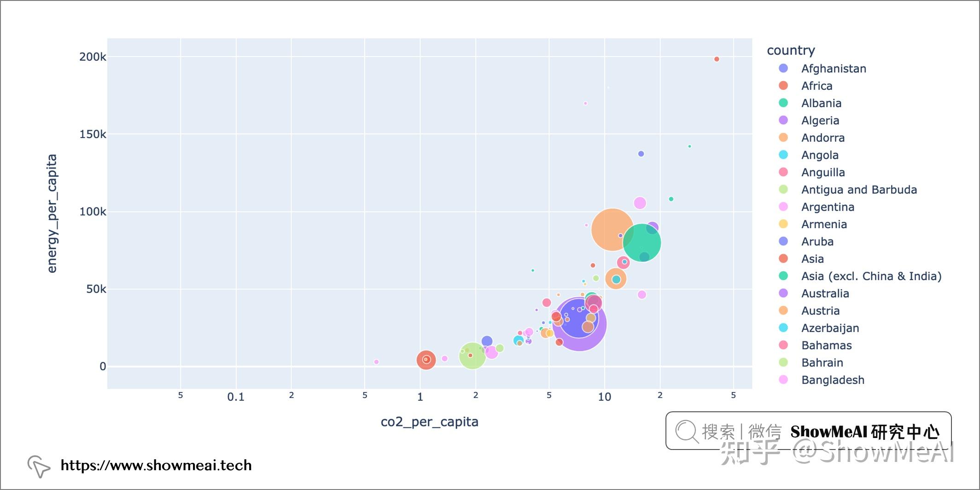980x490 pixels.
Task: Click the Angola cyan legend dot
Action: point(783,155)
